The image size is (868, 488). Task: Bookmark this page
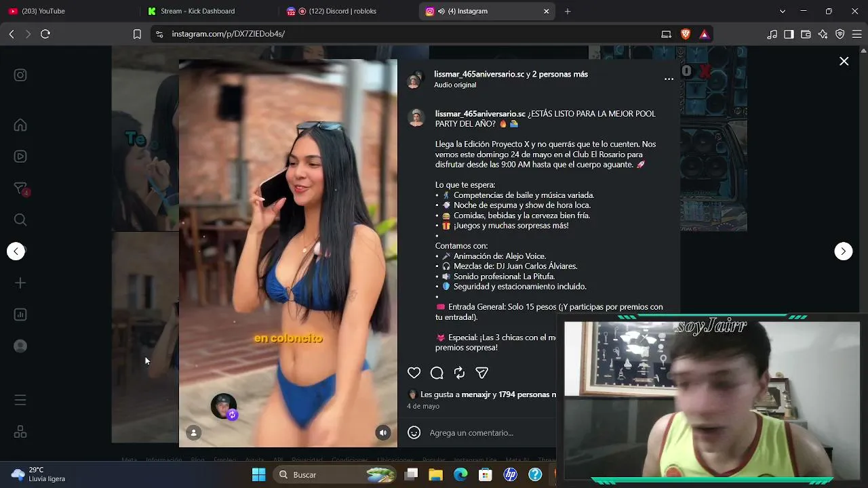point(137,34)
